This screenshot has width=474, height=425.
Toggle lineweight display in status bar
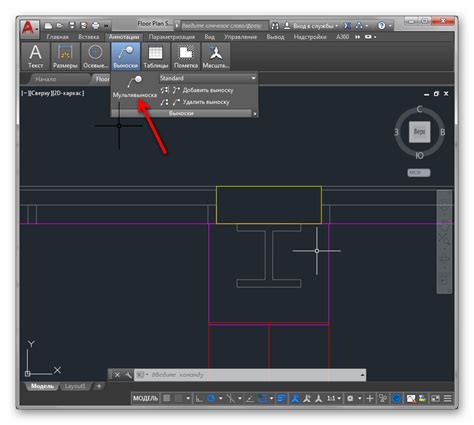pyautogui.click(x=281, y=398)
